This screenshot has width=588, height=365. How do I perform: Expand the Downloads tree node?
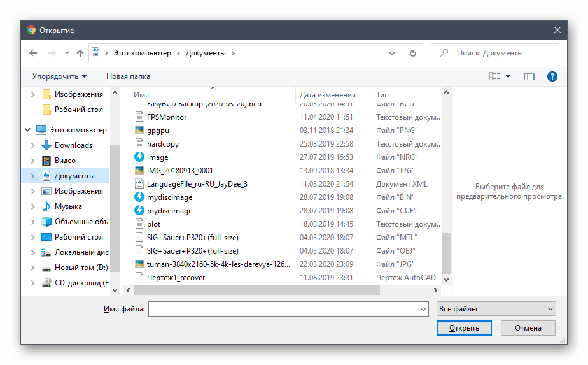pos(33,145)
